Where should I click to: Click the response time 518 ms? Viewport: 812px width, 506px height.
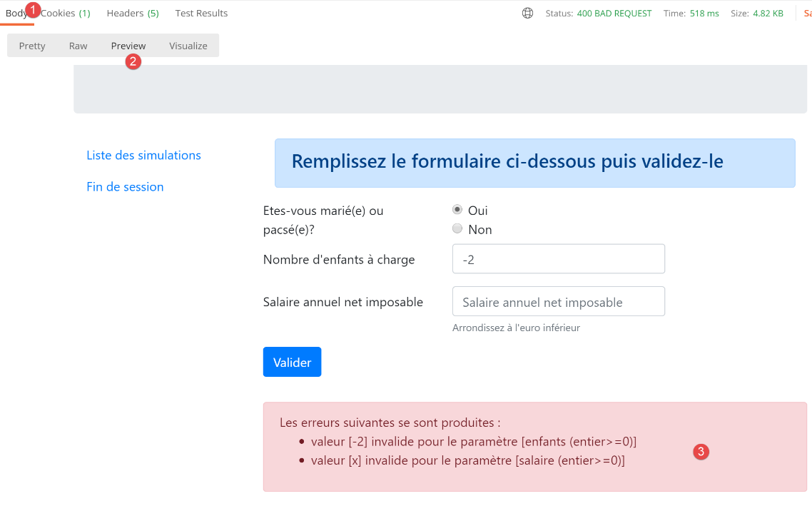click(704, 13)
